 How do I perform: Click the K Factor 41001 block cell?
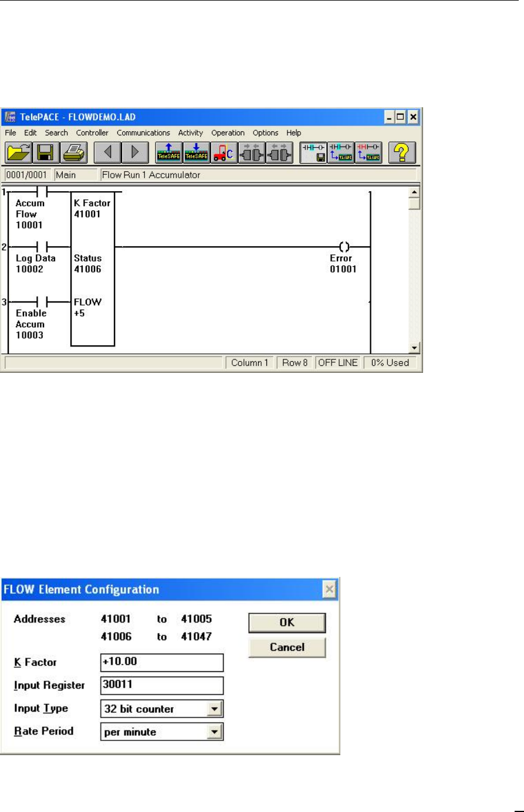[x=92, y=209]
